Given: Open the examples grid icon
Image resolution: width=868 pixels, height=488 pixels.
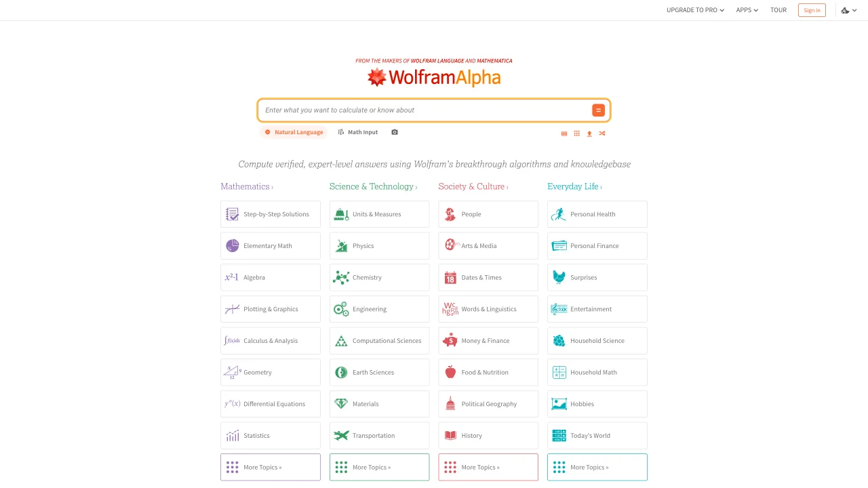Looking at the screenshot, I should [x=576, y=134].
